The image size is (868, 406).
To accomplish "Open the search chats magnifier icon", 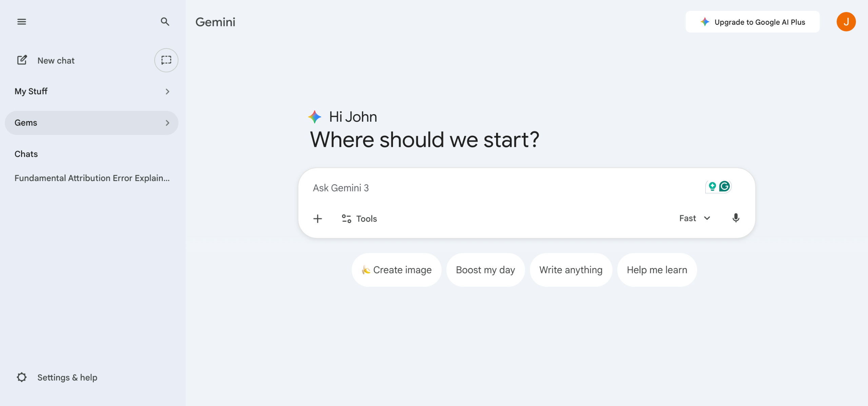I will (165, 22).
